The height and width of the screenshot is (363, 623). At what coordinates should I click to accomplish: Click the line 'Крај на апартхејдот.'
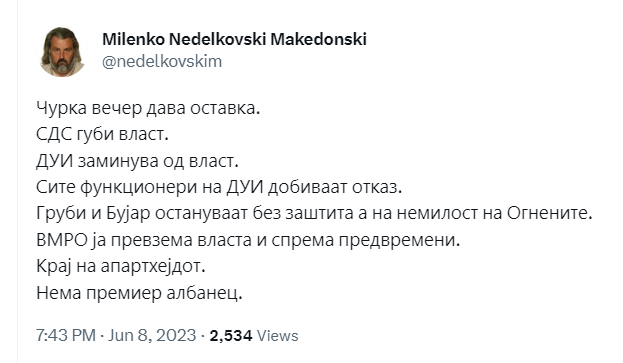121,266
